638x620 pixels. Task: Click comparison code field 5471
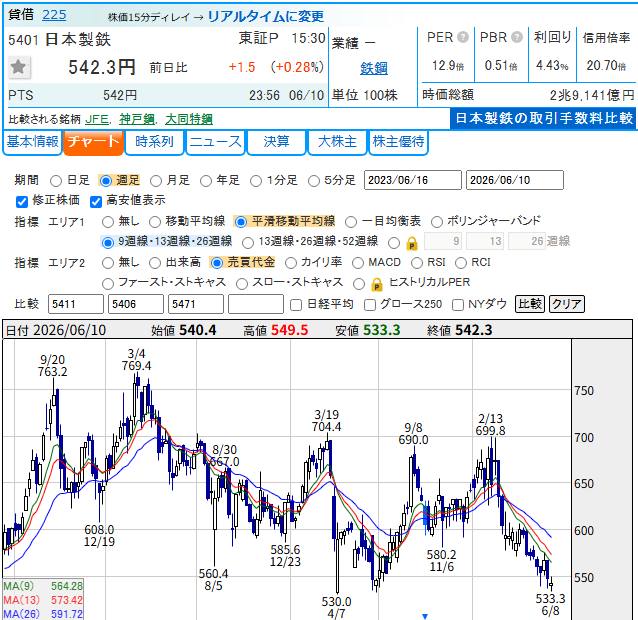[196, 304]
